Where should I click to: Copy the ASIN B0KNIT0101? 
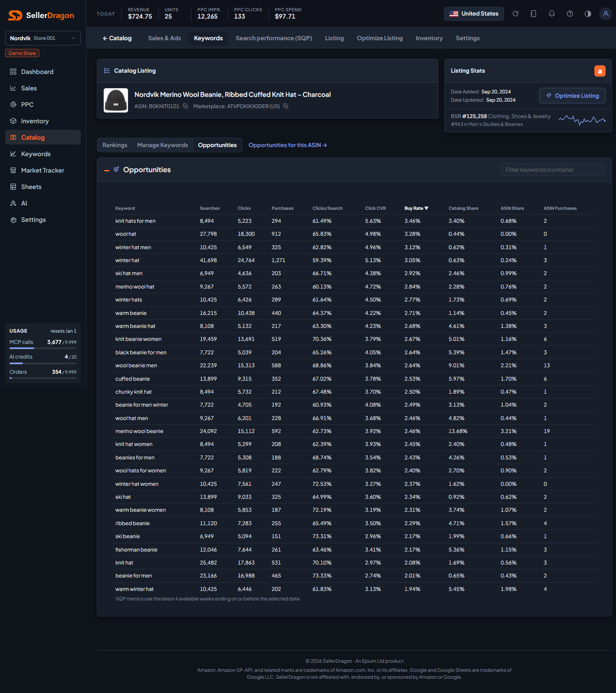pyautogui.click(x=185, y=106)
